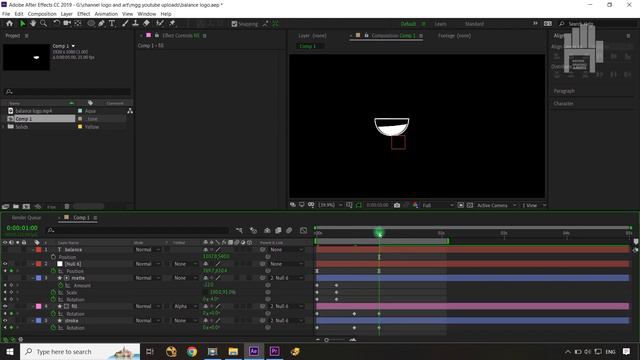Select the Hand tool
This screenshot has width=640, height=360.
[x=33, y=24]
